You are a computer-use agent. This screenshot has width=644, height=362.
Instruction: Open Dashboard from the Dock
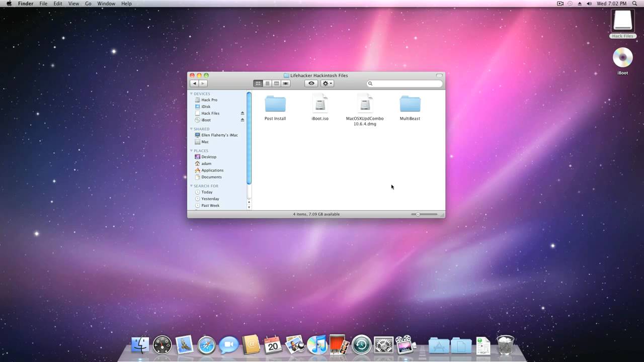[x=162, y=345]
